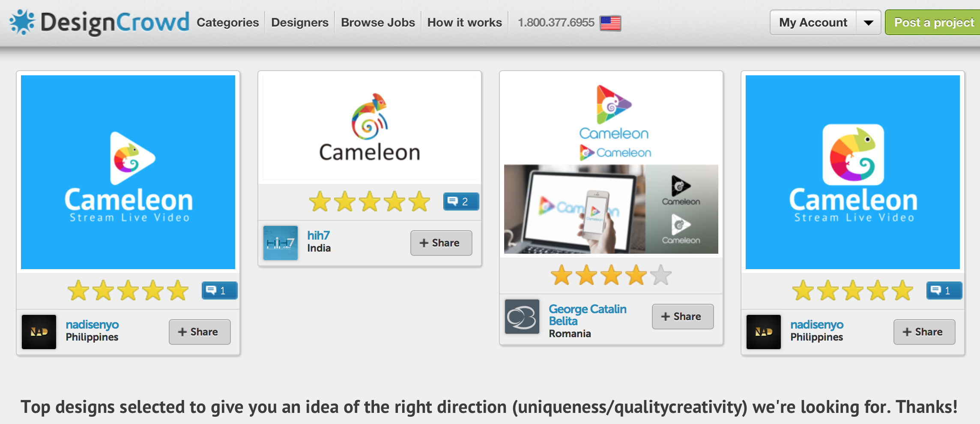
Task: Share George Catalin Belita's design
Action: coord(682,317)
